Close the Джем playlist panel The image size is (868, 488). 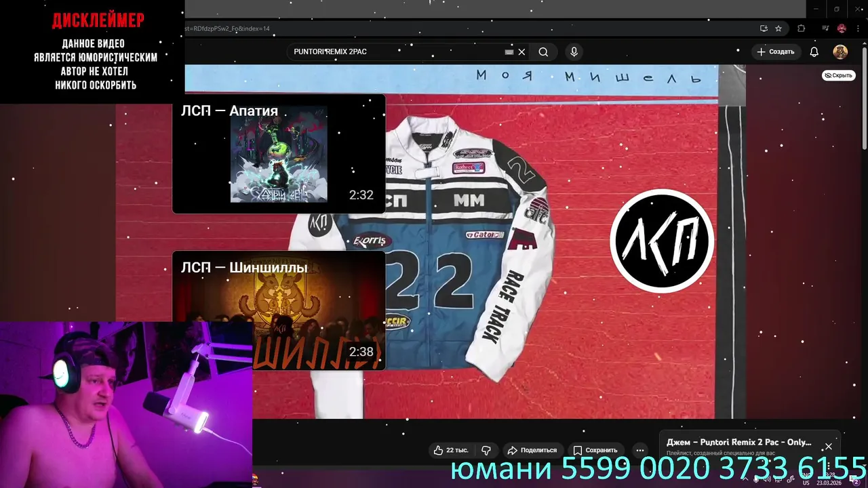[x=828, y=447]
